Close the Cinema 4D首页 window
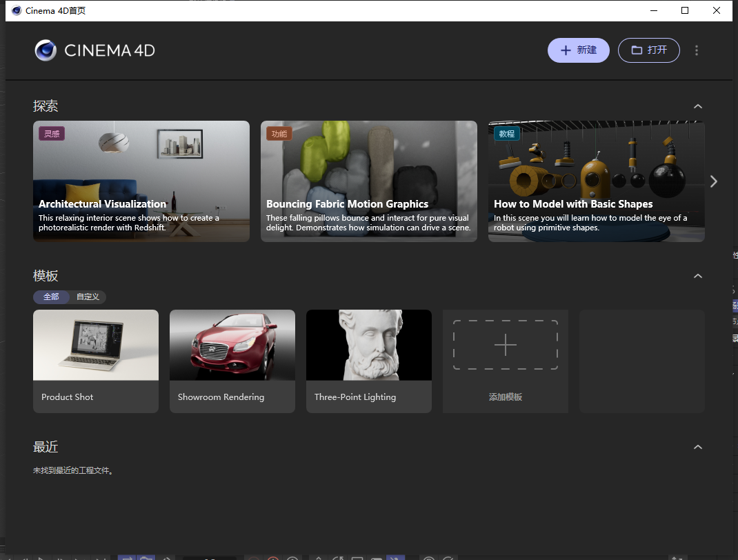Image resolution: width=738 pixels, height=560 pixels. click(x=717, y=10)
